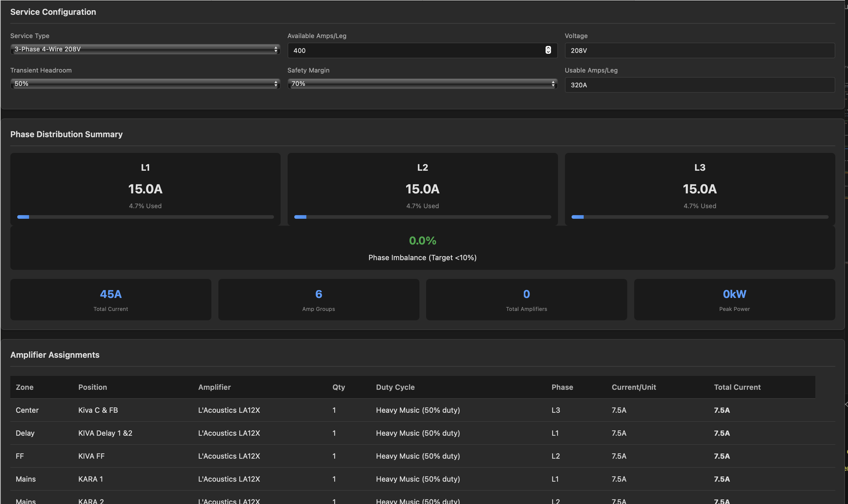The height and width of the screenshot is (504, 848).
Task: Click the Position column header
Action: tap(93, 387)
